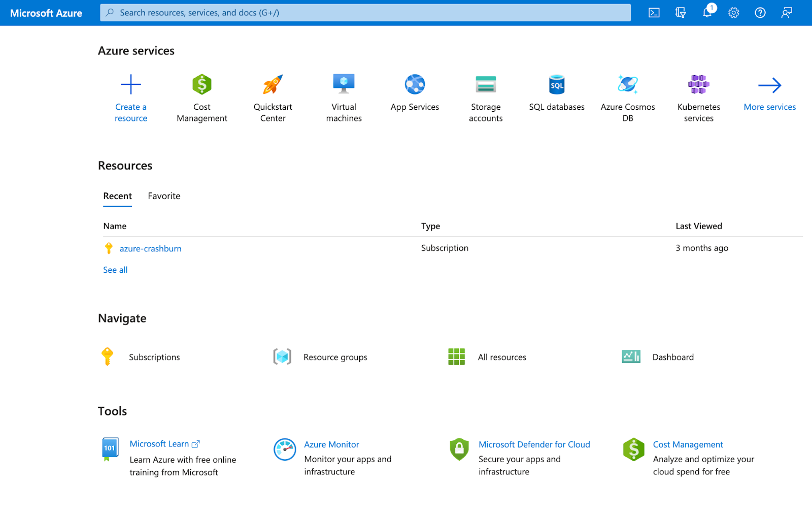The width and height of the screenshot is (812, 515).
Task: Click inside the search resources bar
Action: click(x=364, y=12)
